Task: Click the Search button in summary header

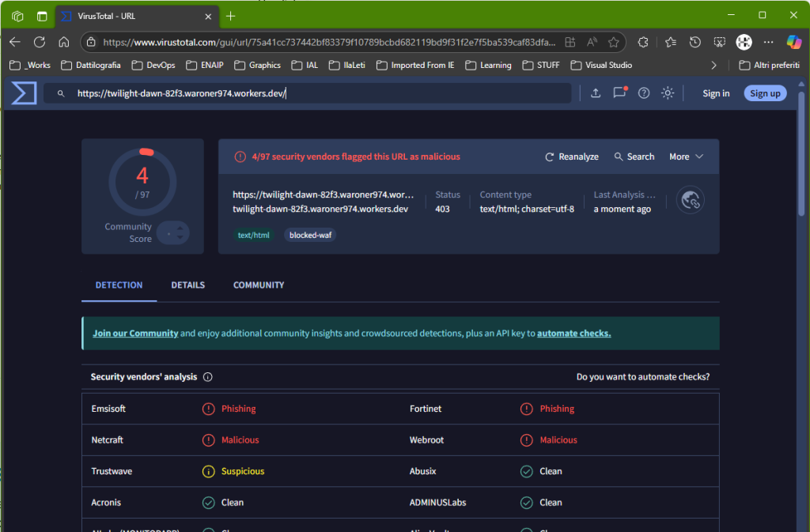Action: 634,157
